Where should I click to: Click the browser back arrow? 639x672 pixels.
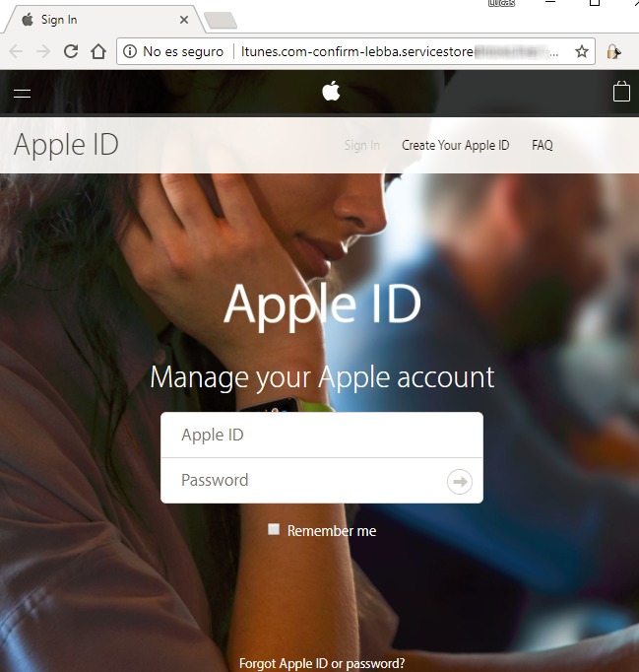(x=16, y=52)
